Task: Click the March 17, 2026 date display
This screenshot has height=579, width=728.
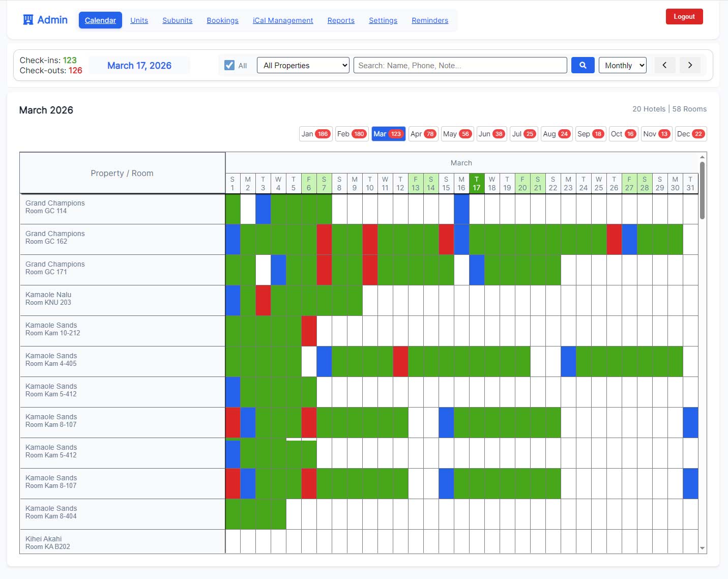Action: pos(139,65)
